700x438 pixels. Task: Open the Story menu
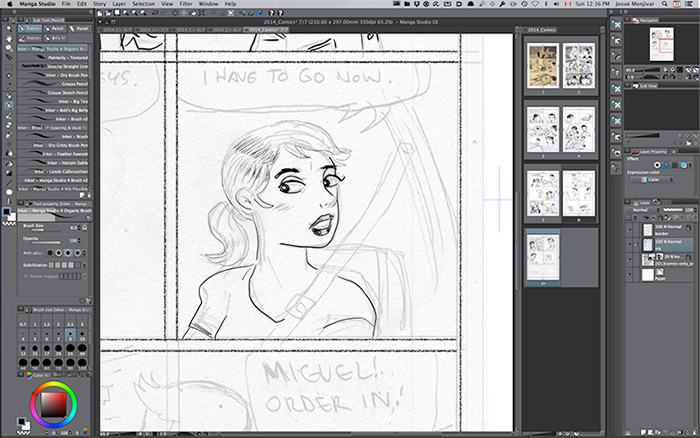pyautogui.click(x=100, y=4)
